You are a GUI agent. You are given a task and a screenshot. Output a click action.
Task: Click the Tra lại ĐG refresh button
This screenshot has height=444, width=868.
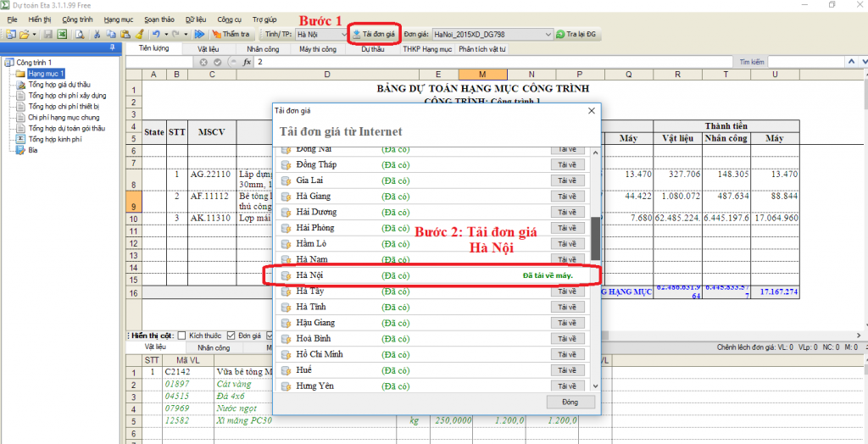577,34
